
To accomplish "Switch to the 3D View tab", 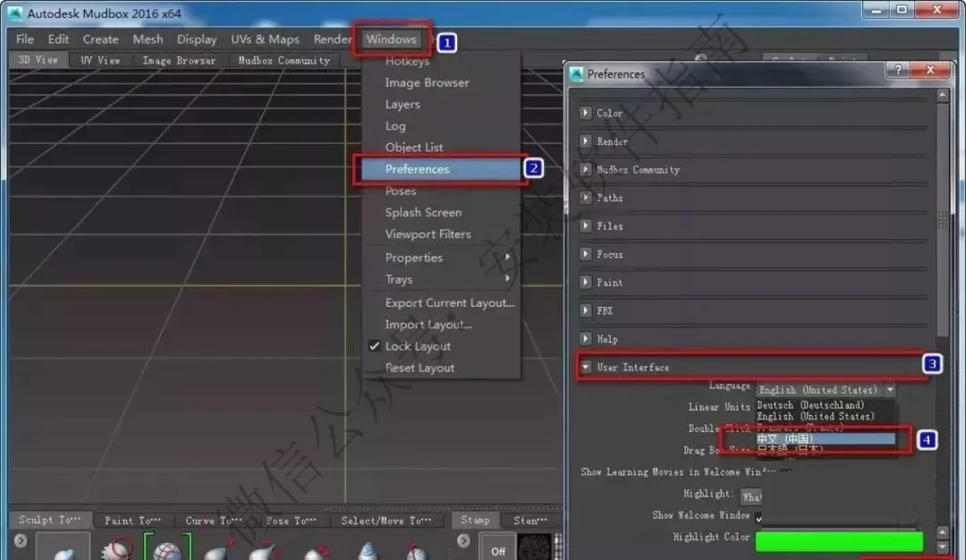I will point(38,60).
